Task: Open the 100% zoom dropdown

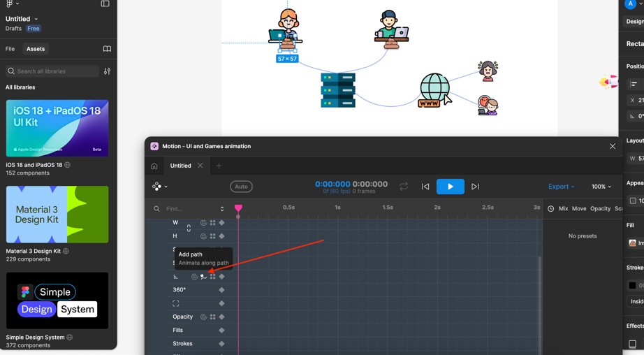Action: [601, 187]
